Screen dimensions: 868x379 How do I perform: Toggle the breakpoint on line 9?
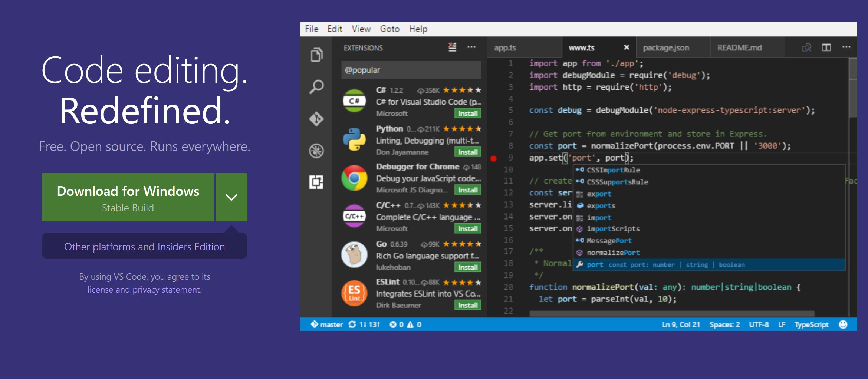pos(493,158)
